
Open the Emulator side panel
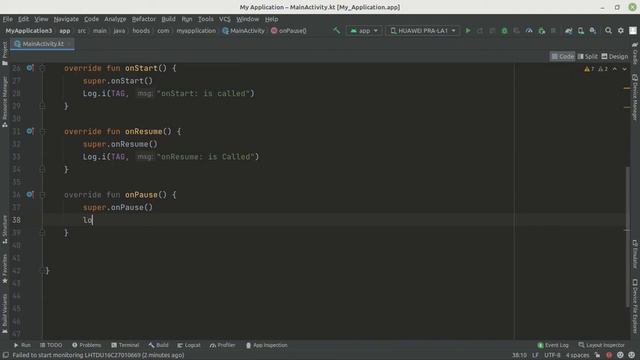[x=635, y=254]
